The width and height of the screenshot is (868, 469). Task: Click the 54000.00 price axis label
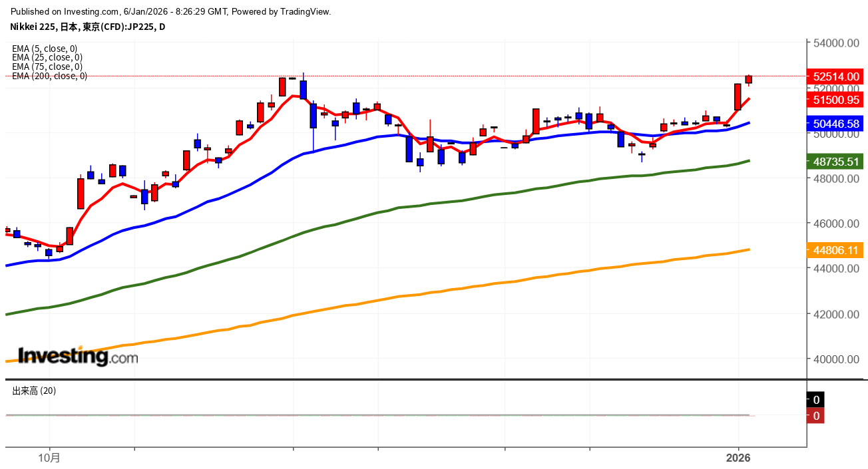click(837, 43)
